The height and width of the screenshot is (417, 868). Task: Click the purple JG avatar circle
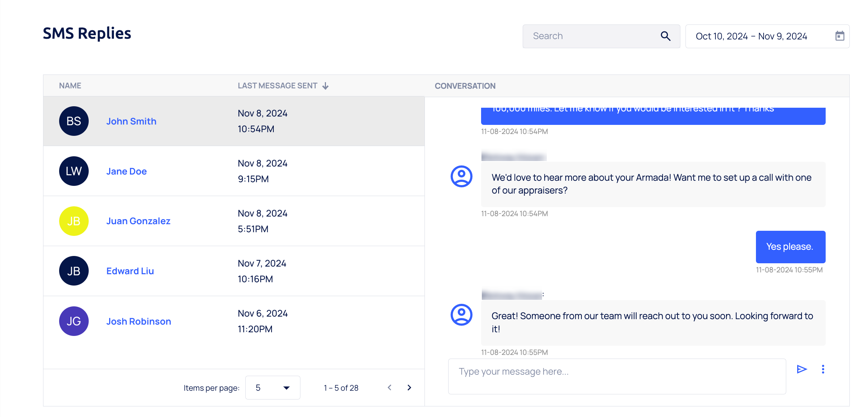[74, 321]
